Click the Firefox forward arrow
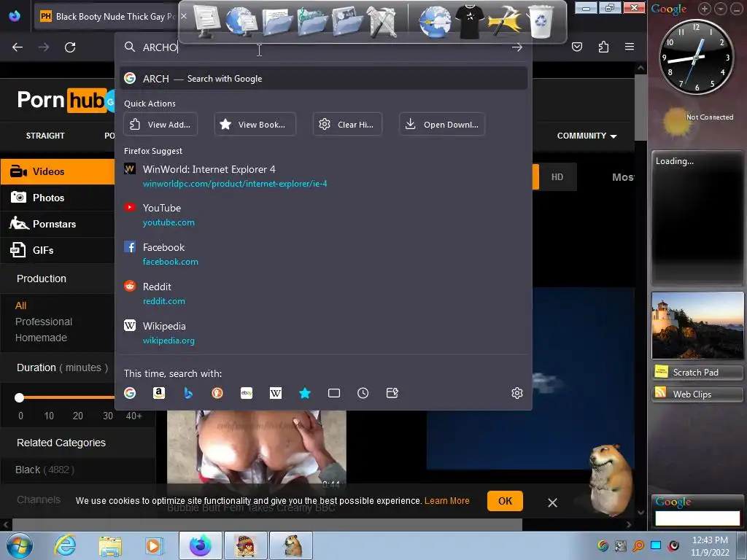The height and width of the screenshot is (560, 747). coord(44,47)
